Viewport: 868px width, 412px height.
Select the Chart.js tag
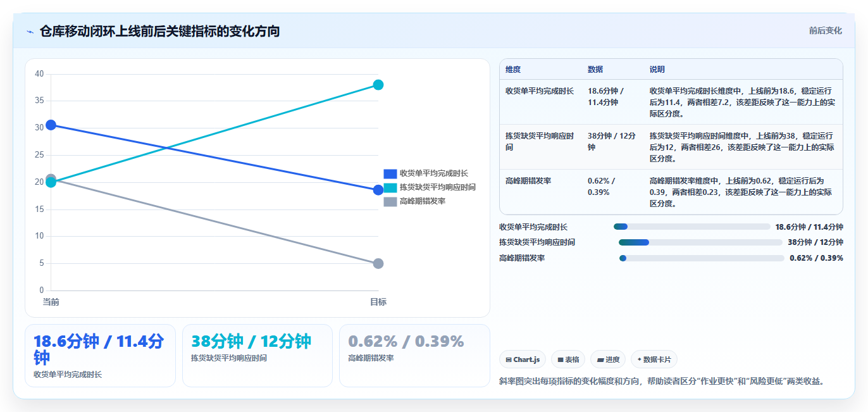(x=523, y=359)
